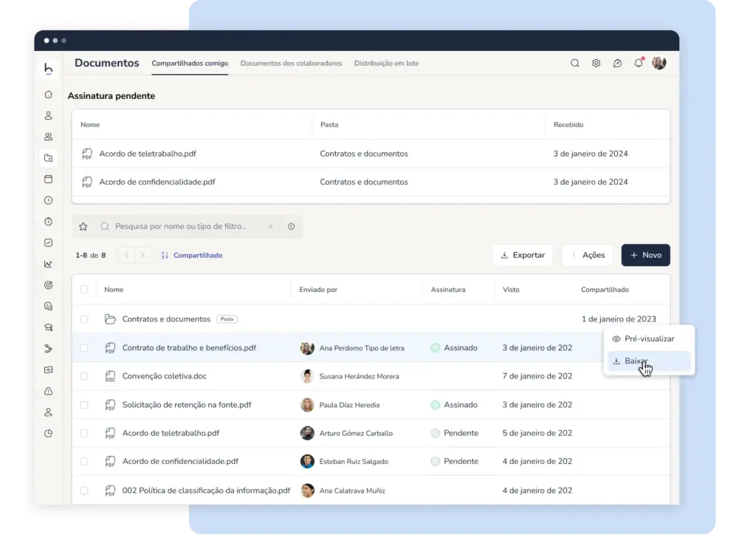Image resolution: width=756 pixels, height=535 pixels.
Task: Select the documents folder sidebar icon
Action: point(48,157)
